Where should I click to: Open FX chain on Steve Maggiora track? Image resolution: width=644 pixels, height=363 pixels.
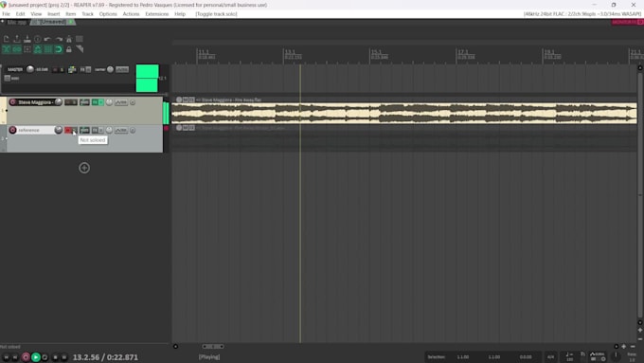click(95, 102)
